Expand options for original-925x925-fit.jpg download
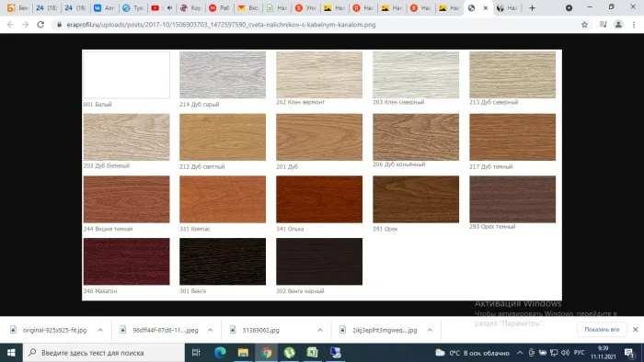Image resolution: width=644 pixels, height=362 pixels. tap(100, 330)
